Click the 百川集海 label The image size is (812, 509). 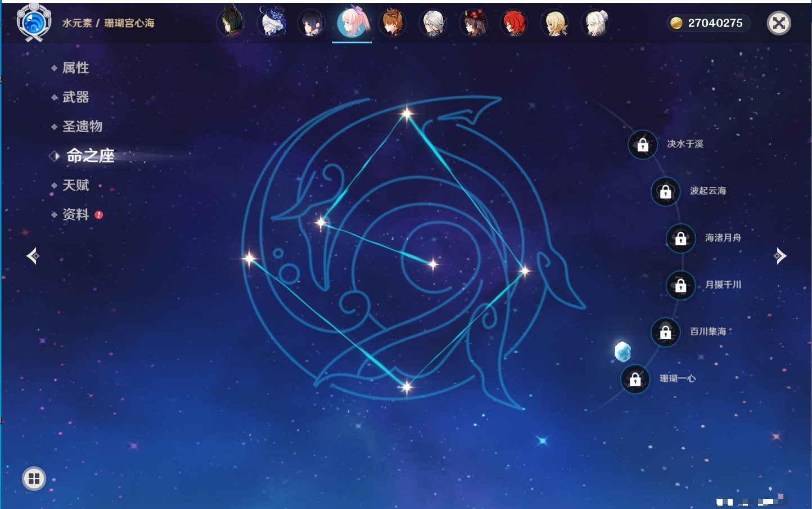[708, 332]
